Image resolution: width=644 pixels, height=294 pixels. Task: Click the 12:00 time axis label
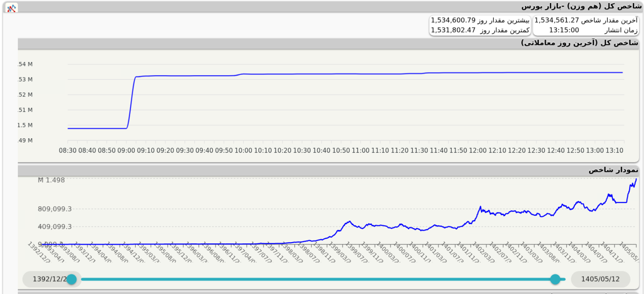point(478,150)
